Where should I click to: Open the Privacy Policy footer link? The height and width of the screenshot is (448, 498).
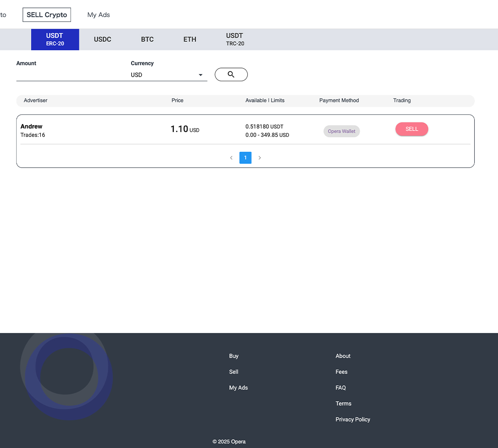click(353, 419)
